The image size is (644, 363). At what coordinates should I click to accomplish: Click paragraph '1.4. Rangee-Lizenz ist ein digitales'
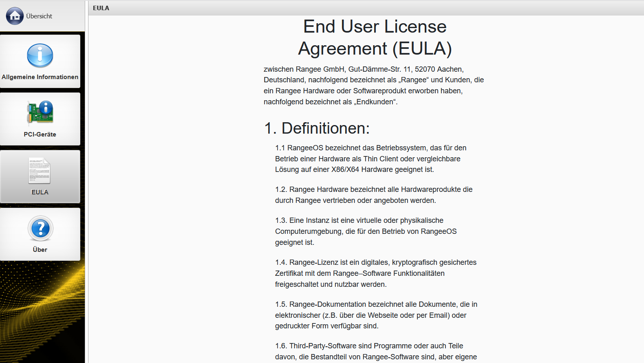point(376,273)
